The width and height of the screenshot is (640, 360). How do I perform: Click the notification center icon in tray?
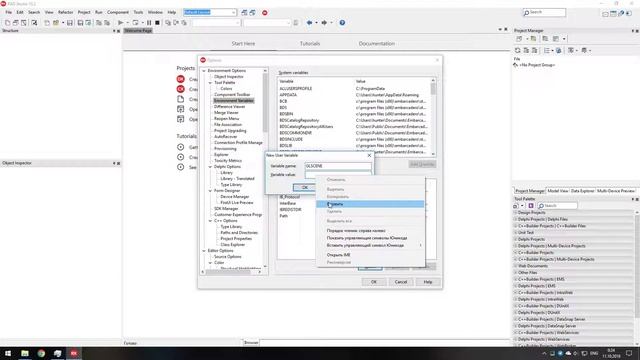pyautogui.click(x=629, y=353)
